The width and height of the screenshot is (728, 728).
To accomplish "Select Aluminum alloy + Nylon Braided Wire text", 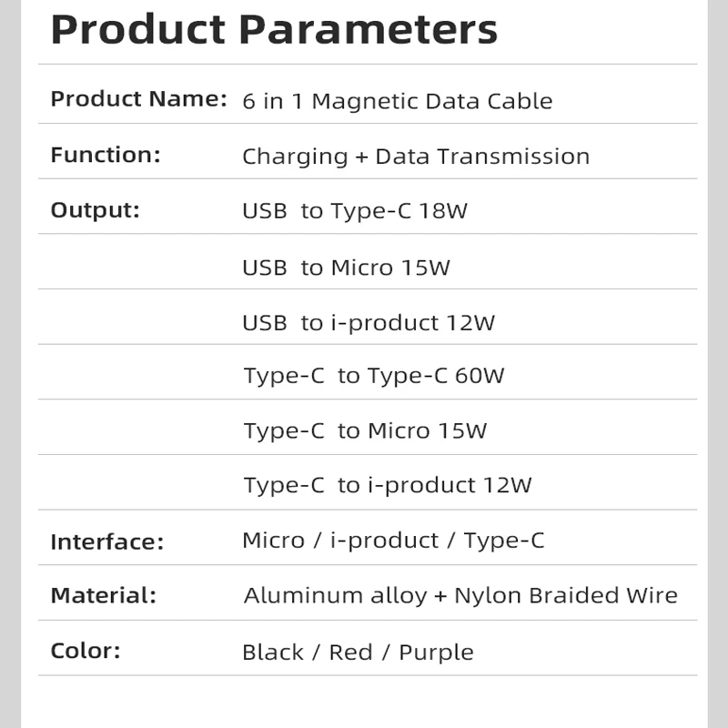I will 460,596.
